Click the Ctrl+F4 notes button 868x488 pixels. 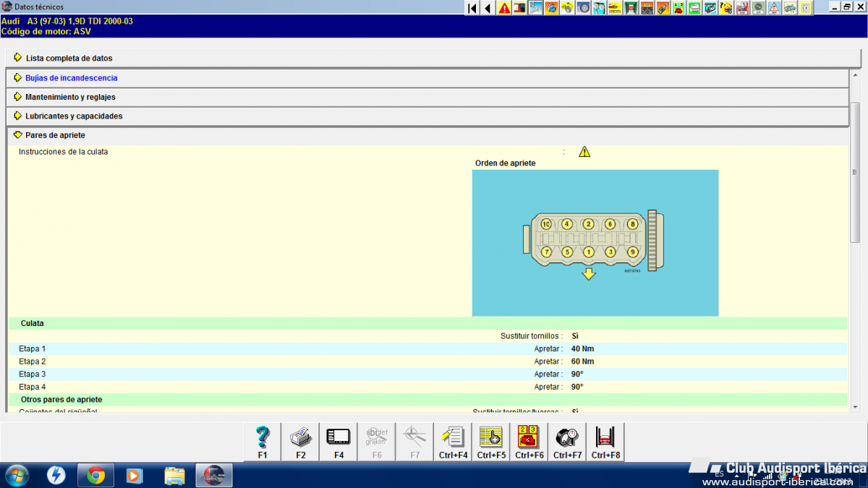(x=454, y=442)
